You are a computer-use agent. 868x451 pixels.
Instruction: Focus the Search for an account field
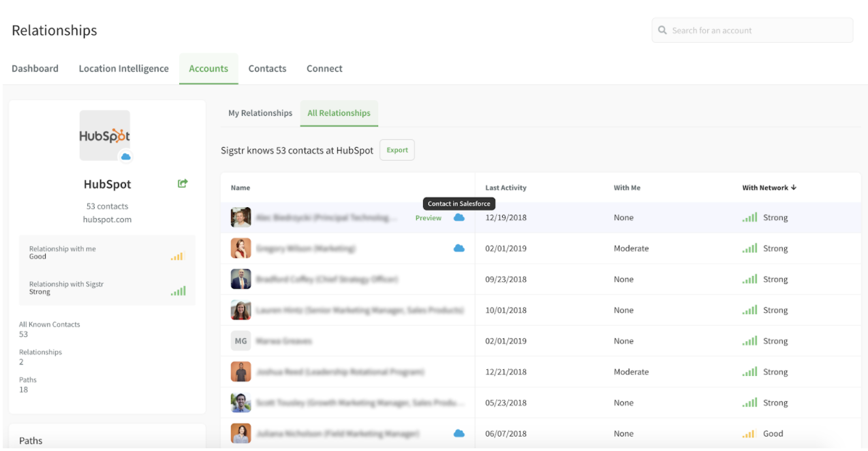click(x=752, y=31)
